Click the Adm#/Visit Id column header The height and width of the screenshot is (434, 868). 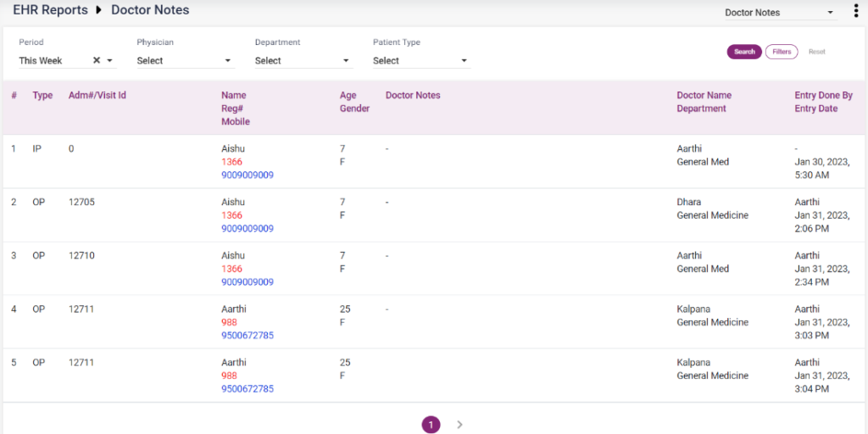[x=97, y=96]
